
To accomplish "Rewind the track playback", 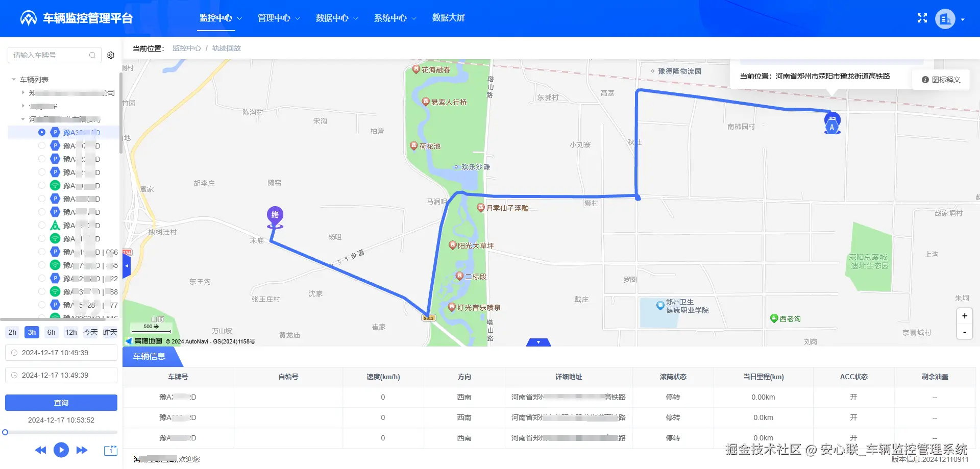I will 40,450.
